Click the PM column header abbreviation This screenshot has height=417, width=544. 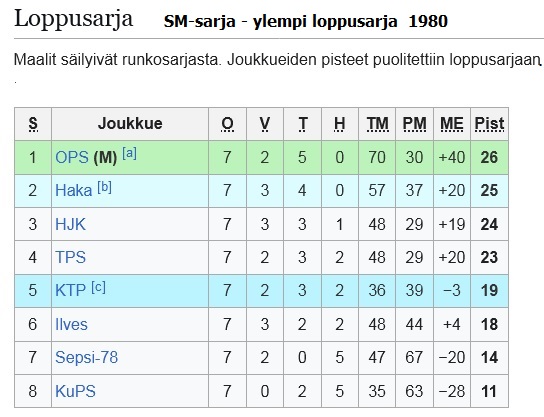coord(415,124)
